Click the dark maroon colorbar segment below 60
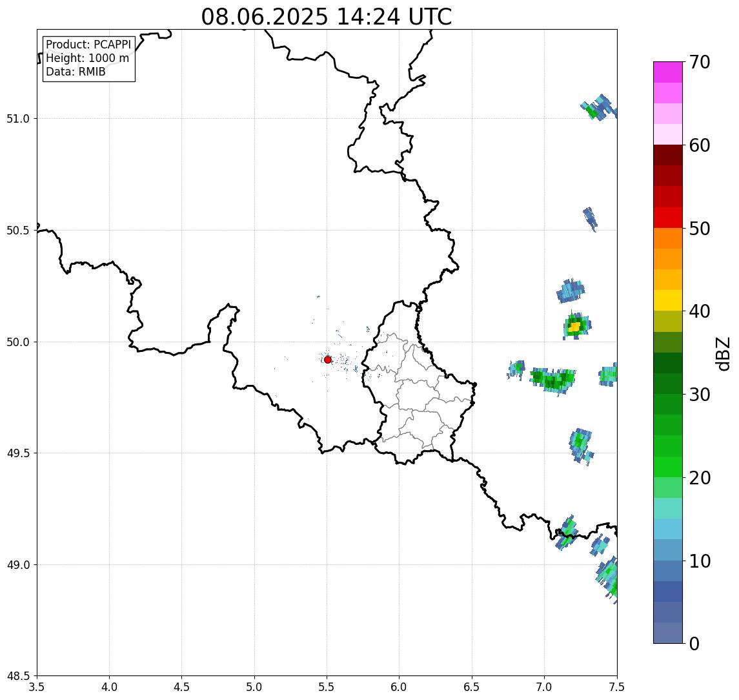The image size is (739, 700). 668,155
